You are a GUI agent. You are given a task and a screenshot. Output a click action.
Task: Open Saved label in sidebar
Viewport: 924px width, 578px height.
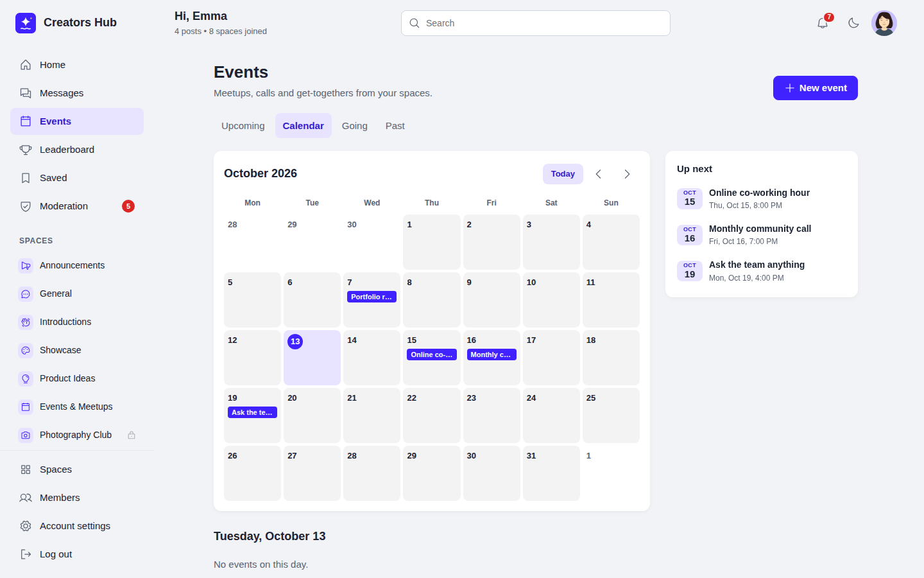pyautogui.click(x=53, y=178)
